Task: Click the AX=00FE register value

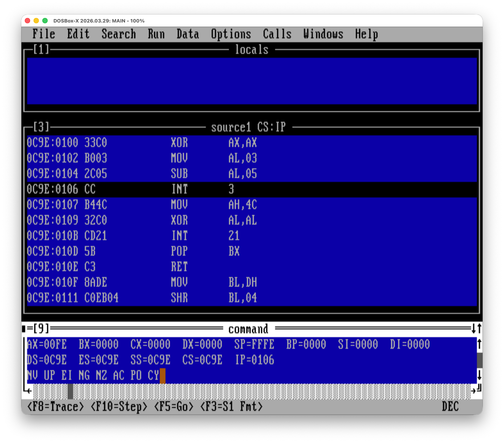Action: click(x=47, y=345)
